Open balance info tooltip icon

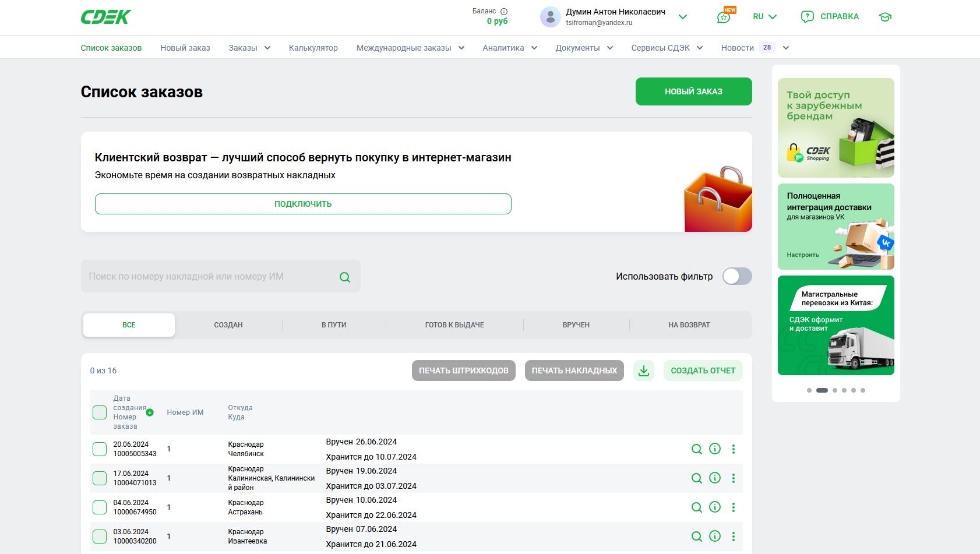click(x=504, y=12)
